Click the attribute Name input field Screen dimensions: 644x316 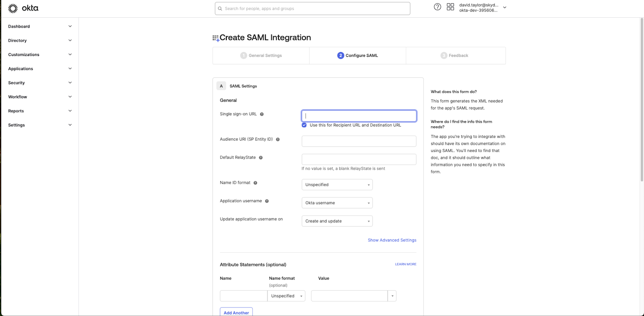pyautogui.click(x=244, y=296)
